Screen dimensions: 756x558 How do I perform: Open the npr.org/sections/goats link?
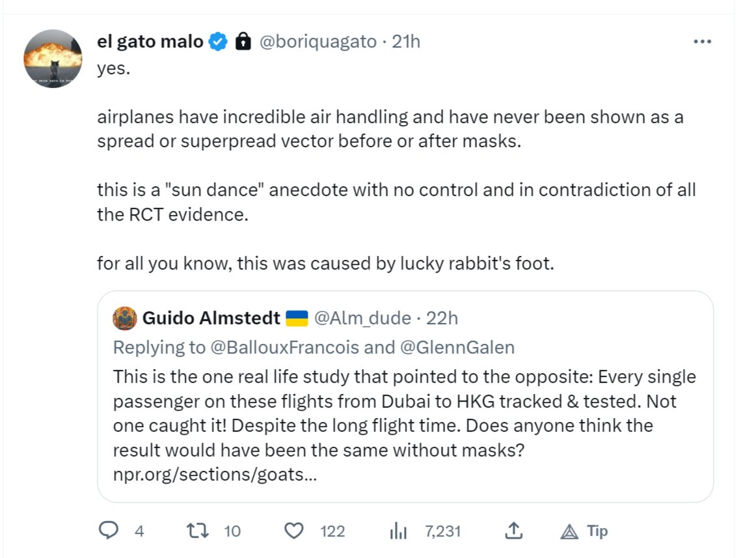coord(215,475)
